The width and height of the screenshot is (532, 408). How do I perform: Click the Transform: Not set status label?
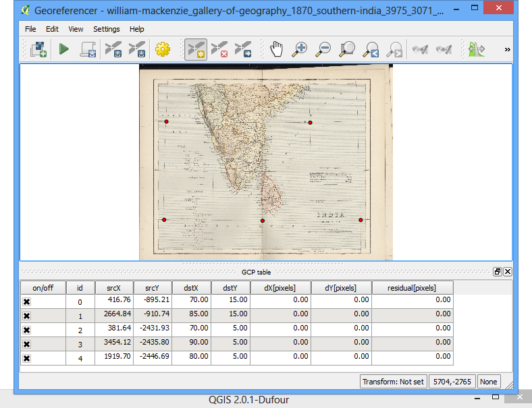(393, 382)
